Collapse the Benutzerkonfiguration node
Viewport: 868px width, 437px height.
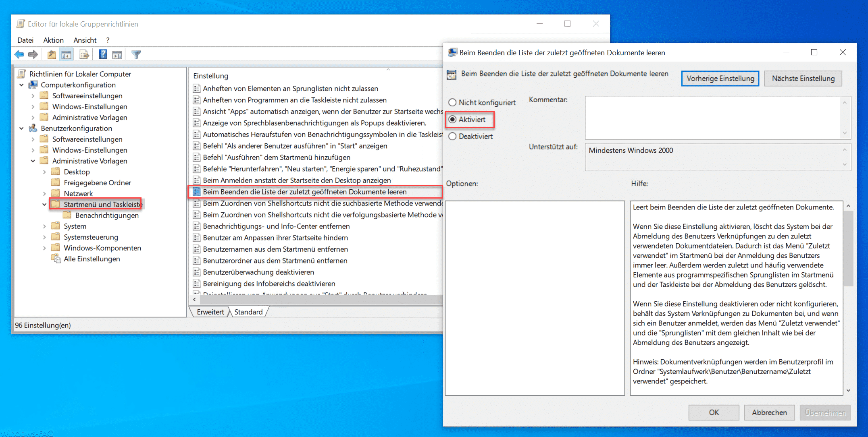(x=22, y=128)
